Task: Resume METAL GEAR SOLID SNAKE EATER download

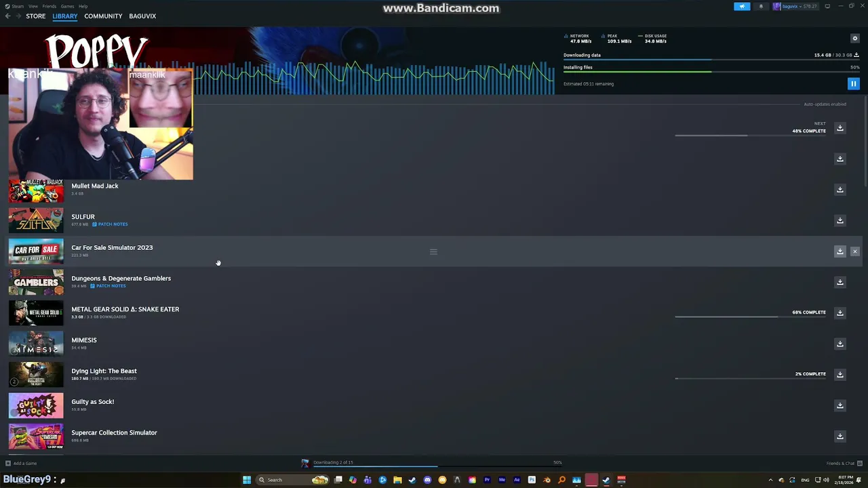Action: click(840, 312)
